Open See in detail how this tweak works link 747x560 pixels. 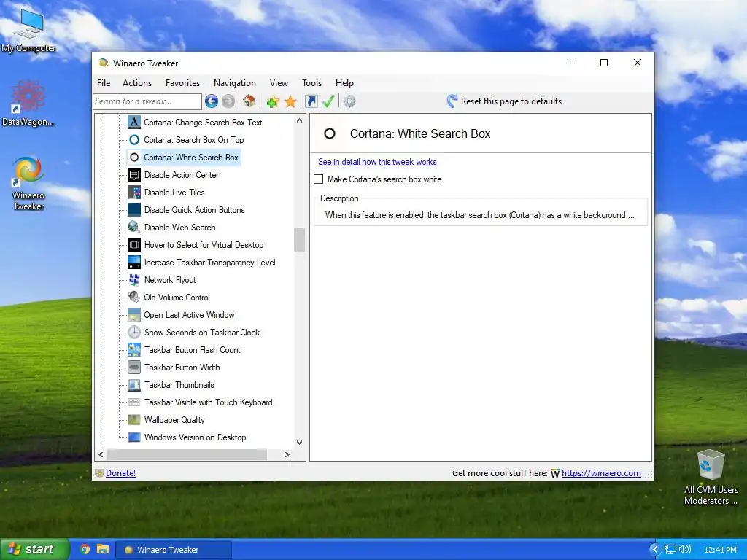tap(377, 162)
